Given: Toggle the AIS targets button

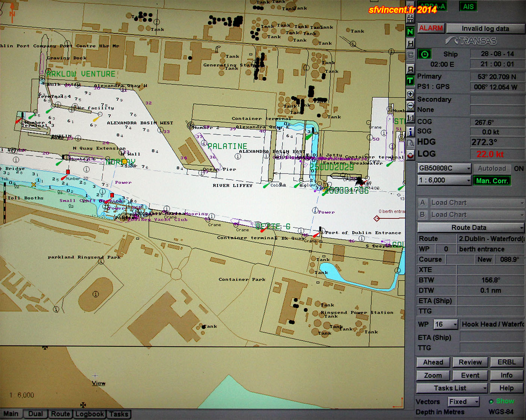Looking at the screenshot, I should point(468,7).
